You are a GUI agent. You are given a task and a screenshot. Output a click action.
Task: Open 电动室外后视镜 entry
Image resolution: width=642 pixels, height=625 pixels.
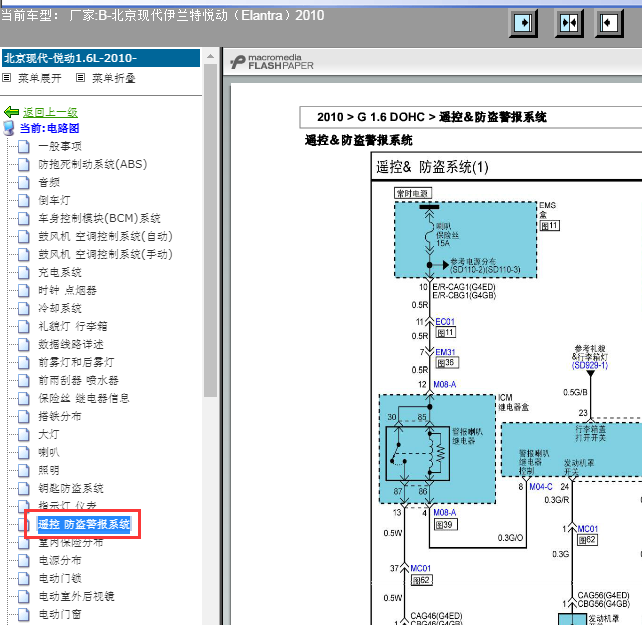pyautogui.click(x=76, y=596)
